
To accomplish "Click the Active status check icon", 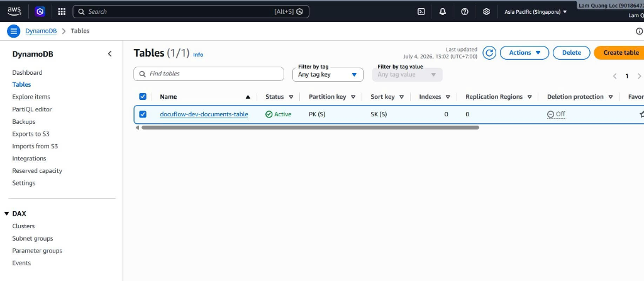I will pos(269,114).
